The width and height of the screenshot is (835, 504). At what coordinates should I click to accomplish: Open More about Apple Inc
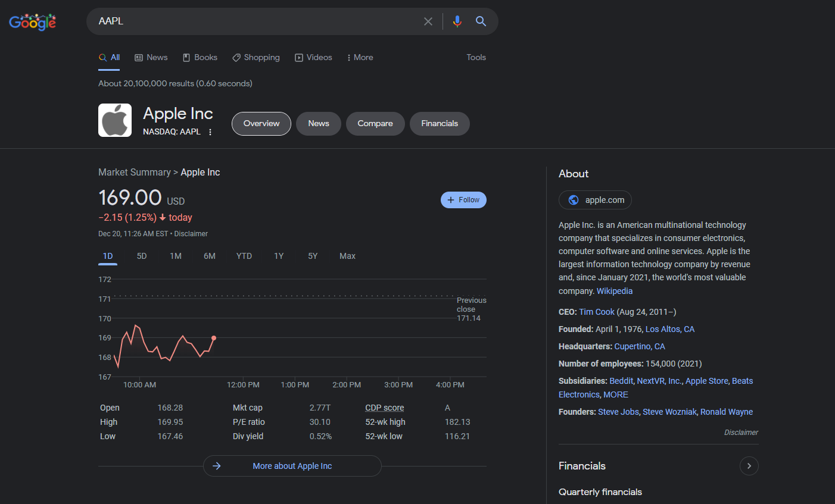coord(292,466)
